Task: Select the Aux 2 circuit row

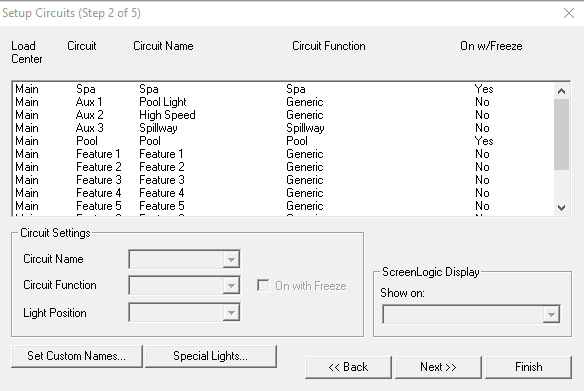Action: (x=284, y=115)
